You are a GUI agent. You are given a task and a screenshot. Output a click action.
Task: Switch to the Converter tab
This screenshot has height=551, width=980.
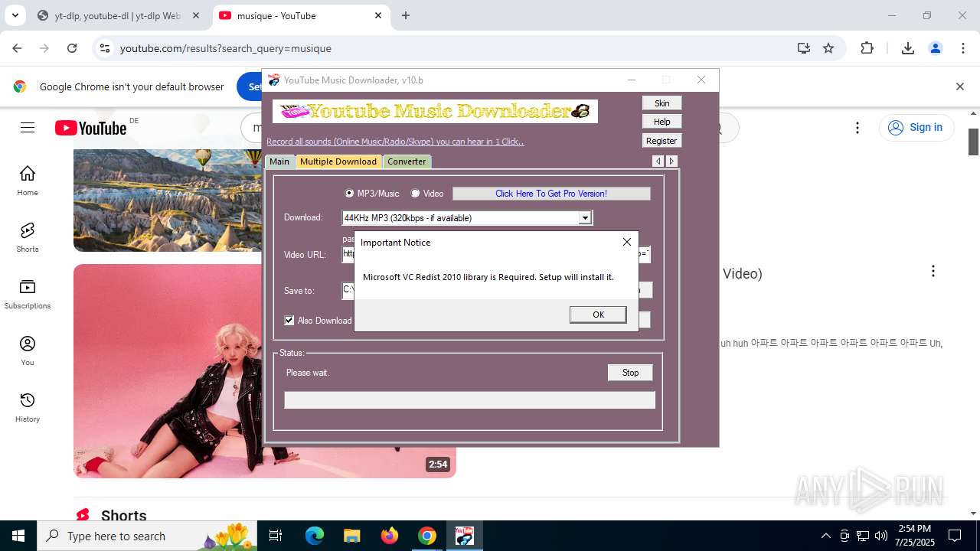point(407,161)
